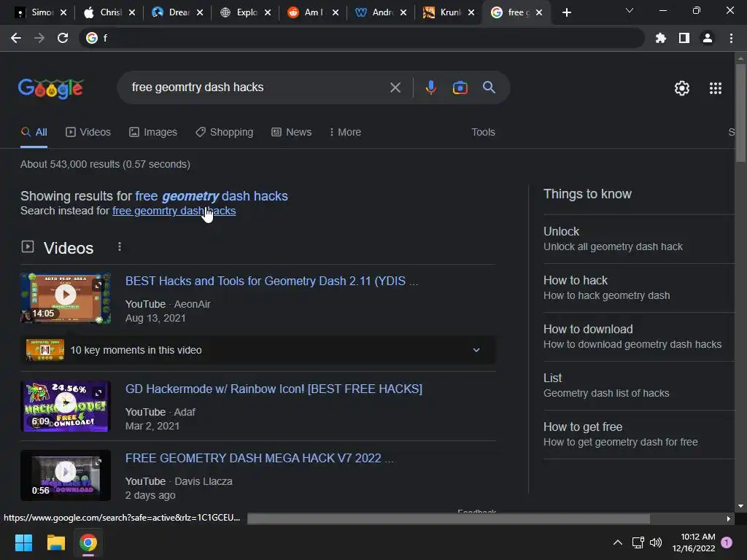Switch to the Dream browser tab
This screenshot has height=560, width=747.
pyautogui.click(x=177, y=12)
